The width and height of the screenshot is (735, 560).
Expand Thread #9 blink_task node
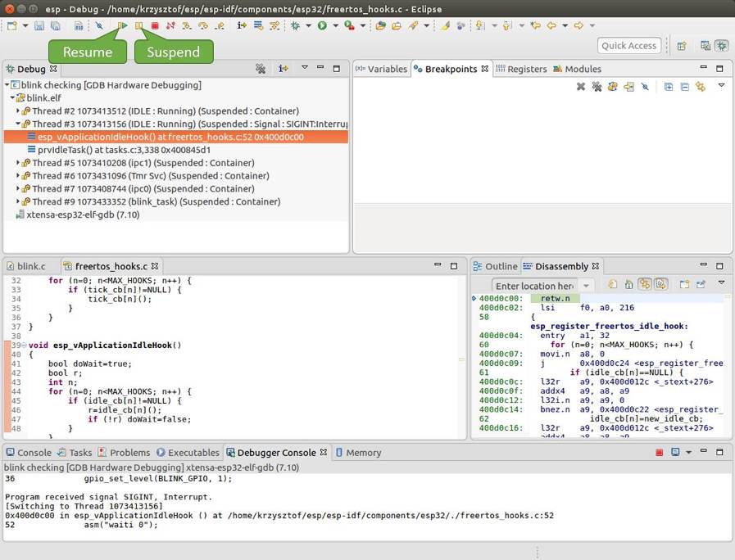click(19, 201)
